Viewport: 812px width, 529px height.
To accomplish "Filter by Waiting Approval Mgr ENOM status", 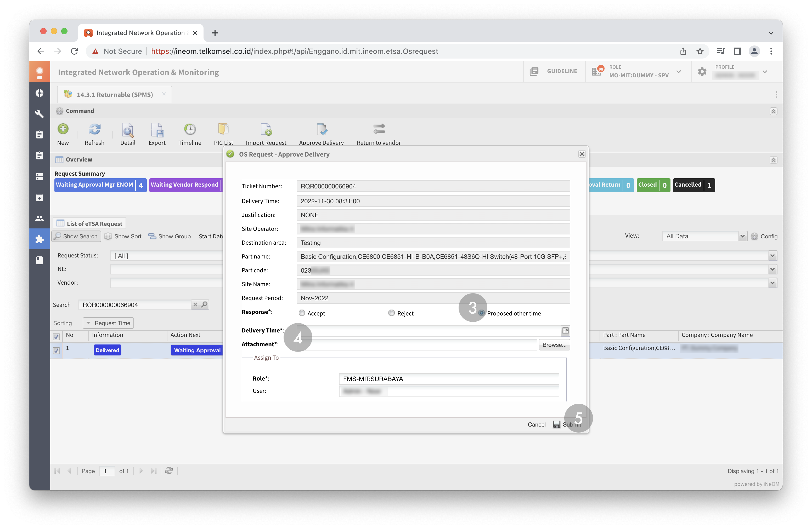I will pos(100,185).
